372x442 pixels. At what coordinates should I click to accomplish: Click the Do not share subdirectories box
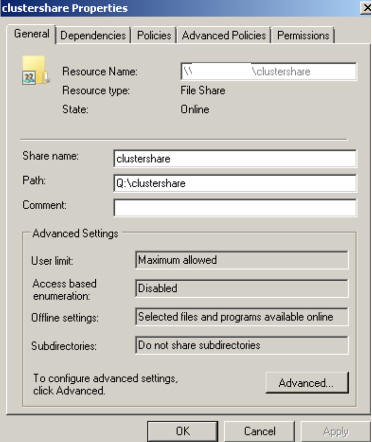pos(242,345)
